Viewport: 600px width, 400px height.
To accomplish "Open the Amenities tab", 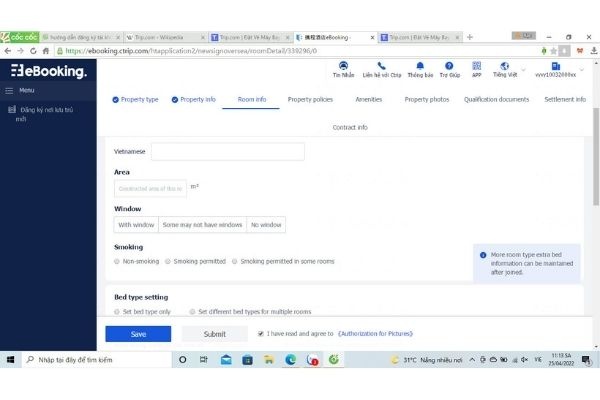I will pos(368,100).
